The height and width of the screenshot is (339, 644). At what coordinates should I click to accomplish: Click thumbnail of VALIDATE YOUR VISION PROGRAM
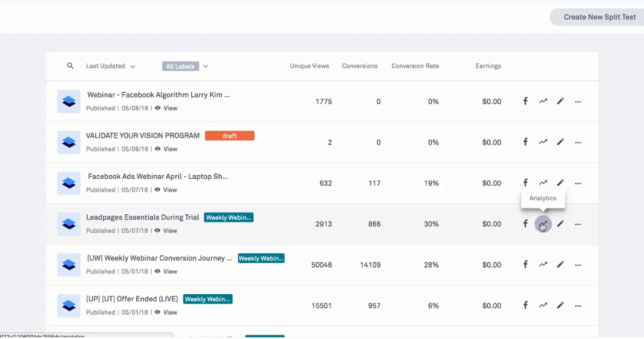tap(69, 142)
